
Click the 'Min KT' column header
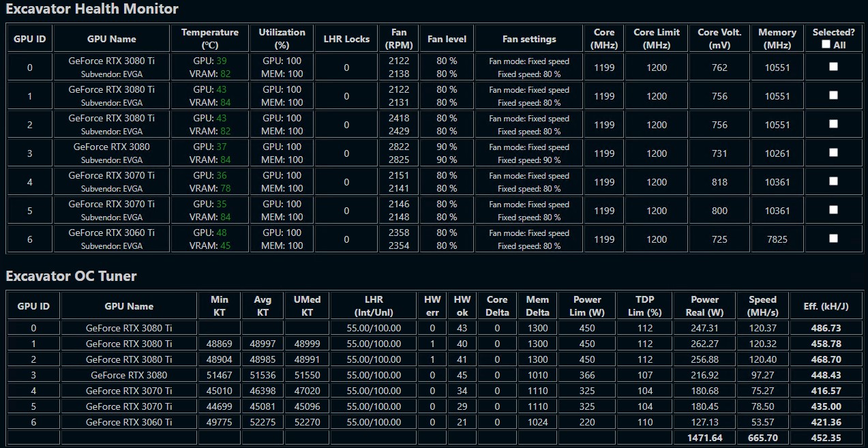pyautogui.click(x=220, y=306)
